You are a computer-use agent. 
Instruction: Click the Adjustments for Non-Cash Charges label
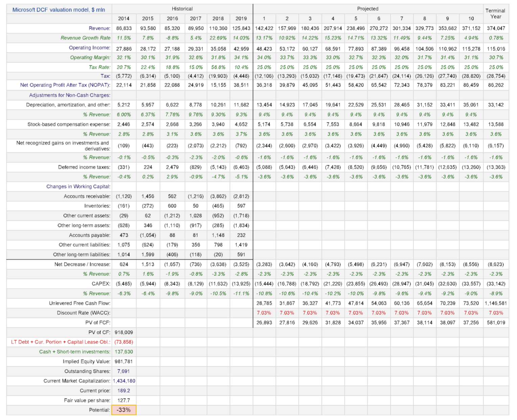pos(70,95)
